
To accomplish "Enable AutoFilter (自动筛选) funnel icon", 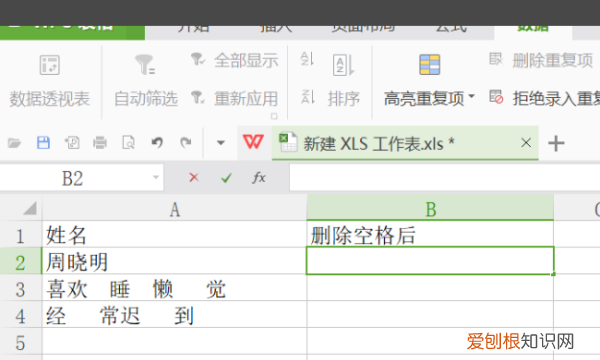I will click(145, 65).
